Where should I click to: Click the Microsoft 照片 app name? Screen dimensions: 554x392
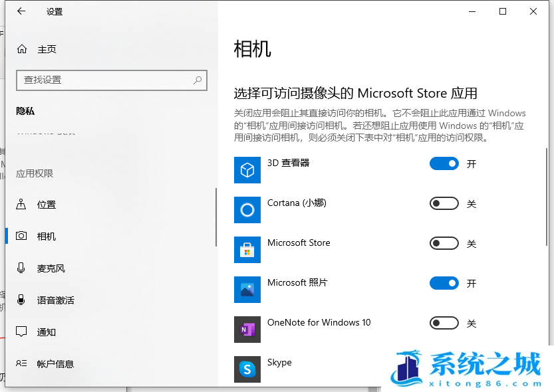click(297, 282)
